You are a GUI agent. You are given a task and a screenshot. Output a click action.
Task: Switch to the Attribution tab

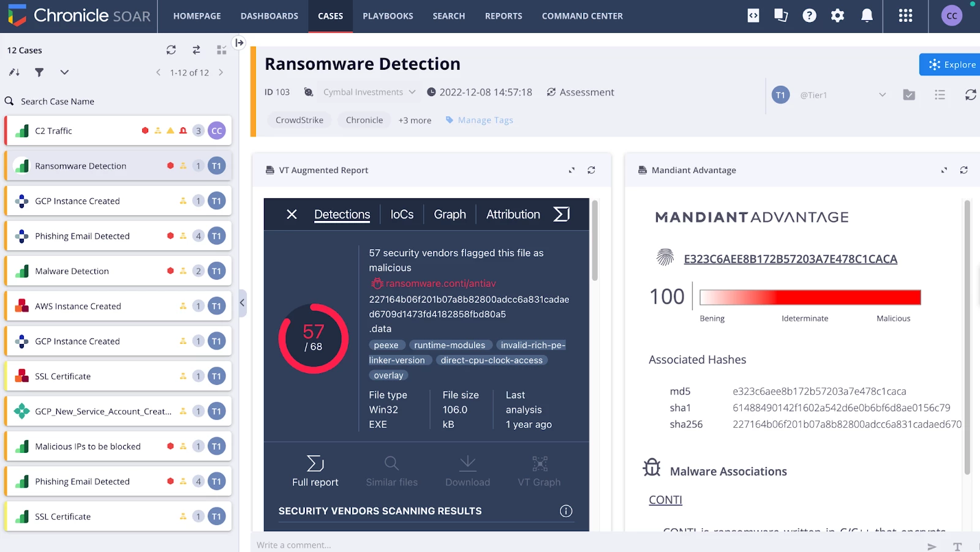click(x=513, y=215)
